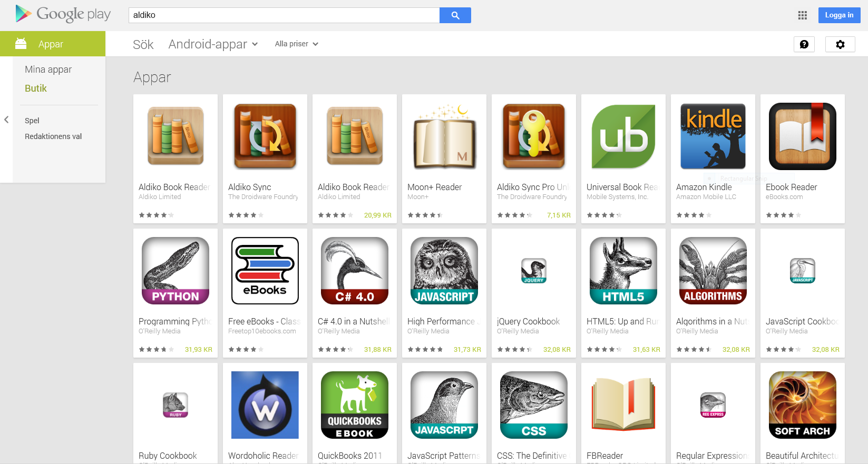Screen dimensions: 868x464
Task: Open the Amazon Kindle app icon
Action: pyautogui.click(x=713, y=136)
